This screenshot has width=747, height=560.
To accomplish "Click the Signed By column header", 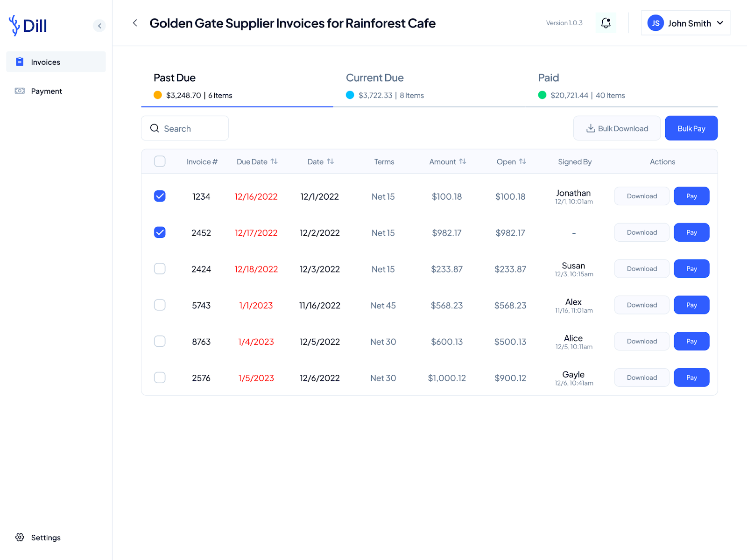I will click(575, 161).
